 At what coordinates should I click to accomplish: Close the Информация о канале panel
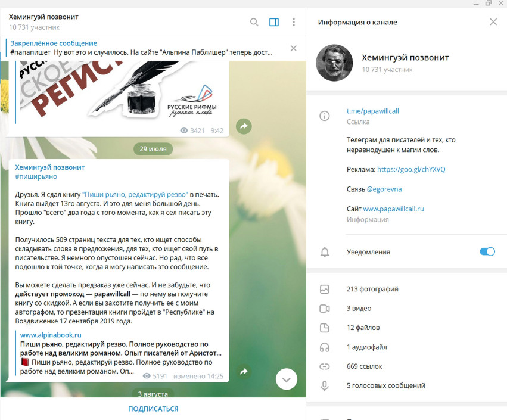493,22
